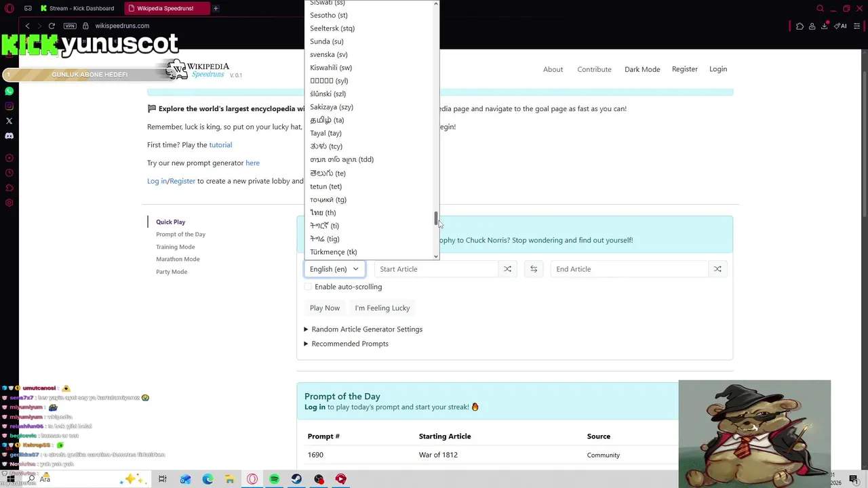Choose ślůnski (szl) from language list
Image resolution: width=868 pixels, height=488 pixels.
click(x=328, y=94)
